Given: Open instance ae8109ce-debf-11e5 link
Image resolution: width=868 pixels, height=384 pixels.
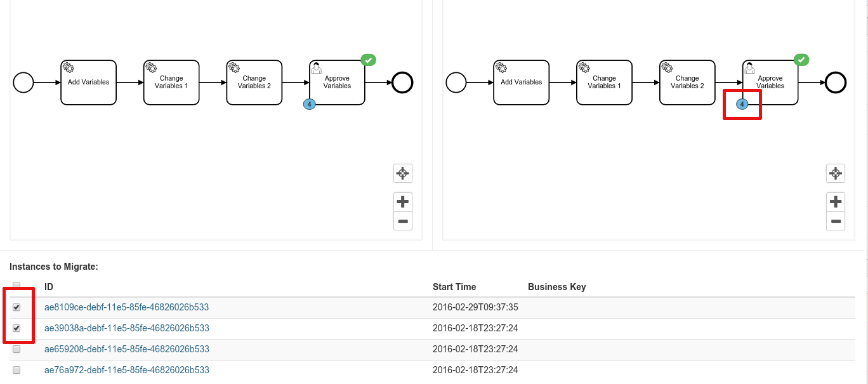Looking at the screenshot, I should [126, 307].
